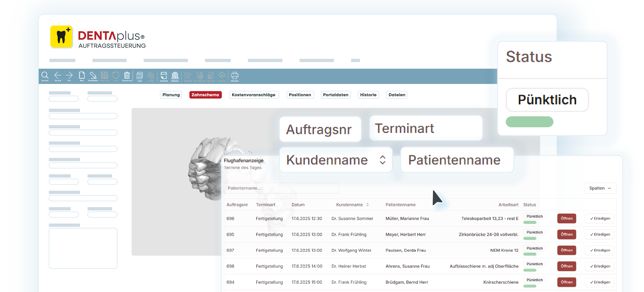Open the Kostenvoranschläge tab

pyautogui.click(x=253, y=95)
